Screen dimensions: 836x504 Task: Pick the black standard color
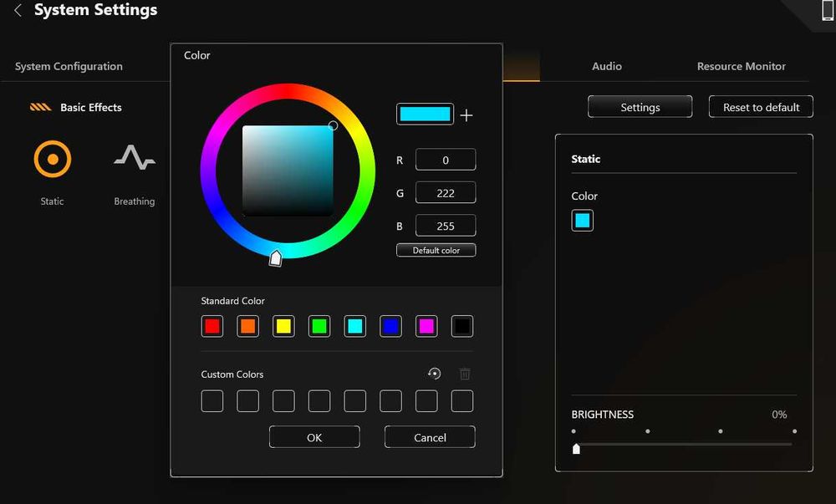click(x=462, y=326)
